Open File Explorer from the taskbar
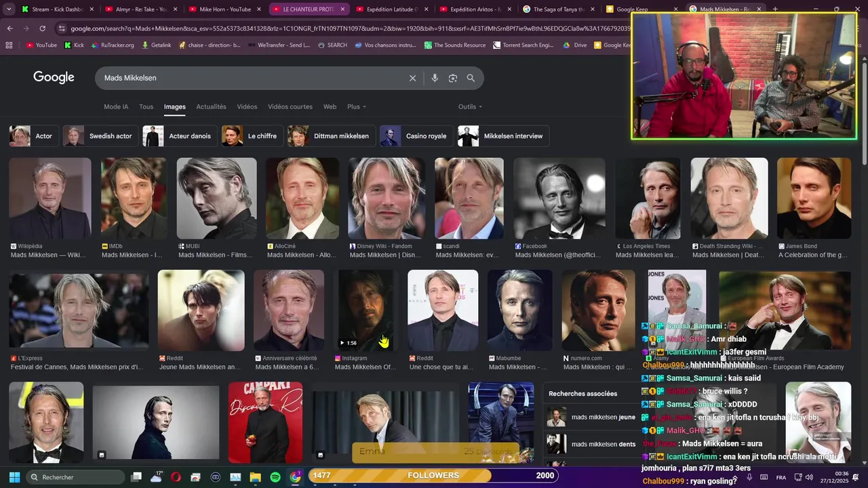Image resolution: width=868 pixels, height=488 pixels. pos(256,476)
